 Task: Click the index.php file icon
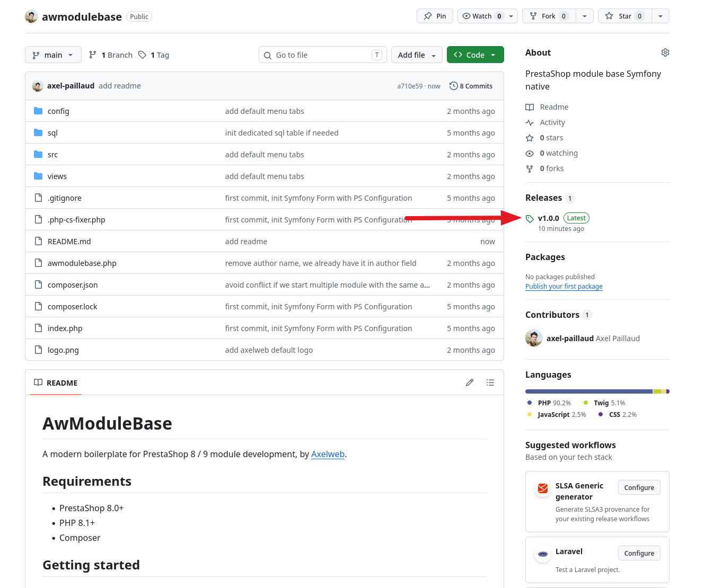coord(38,328)
